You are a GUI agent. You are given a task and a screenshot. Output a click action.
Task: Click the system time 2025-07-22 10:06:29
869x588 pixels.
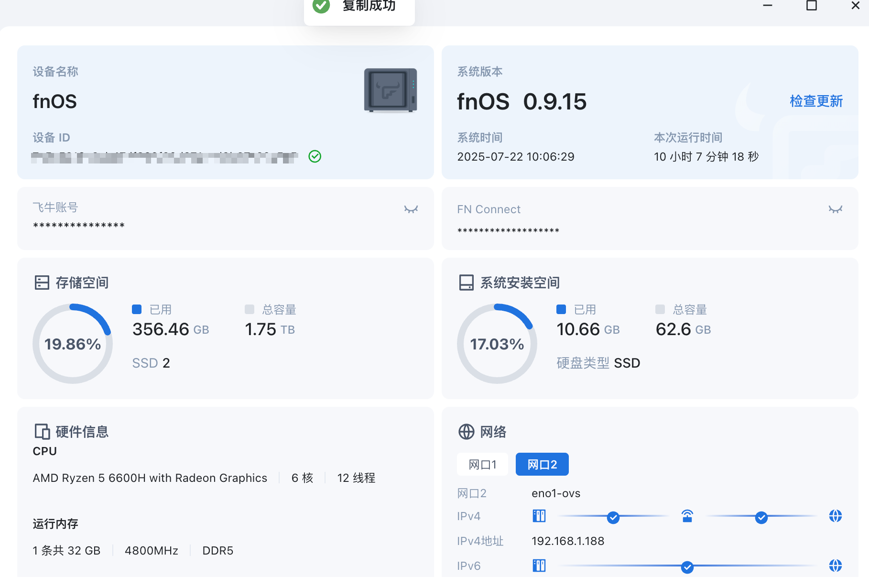(516, 157)
